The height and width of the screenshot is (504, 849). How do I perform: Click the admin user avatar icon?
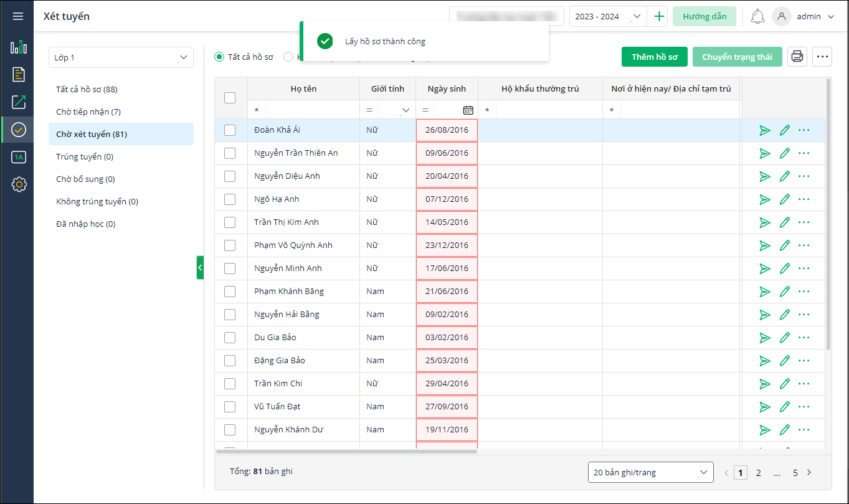coord(782,17)
